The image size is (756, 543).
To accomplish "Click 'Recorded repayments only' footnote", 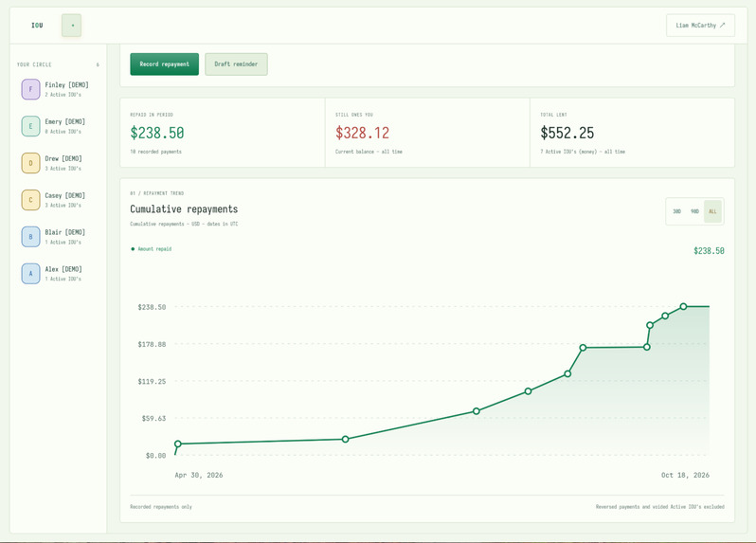I will click(161, 507).
